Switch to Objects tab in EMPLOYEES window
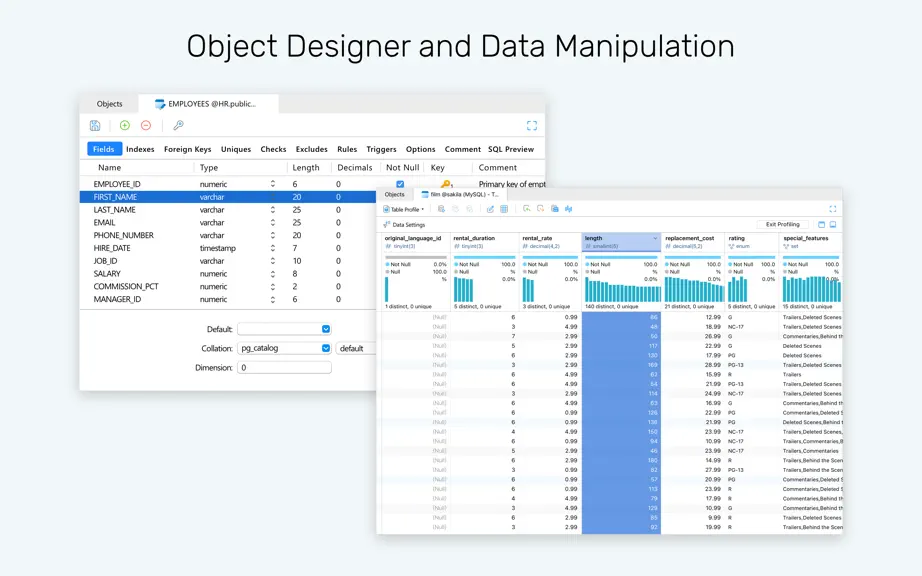 (x=109, y=104)
